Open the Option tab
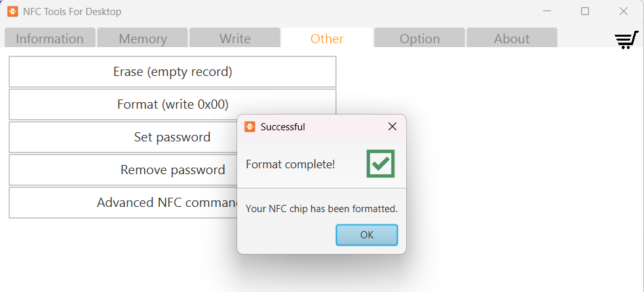This screenshot has height=292, width=644. [419, 39]
